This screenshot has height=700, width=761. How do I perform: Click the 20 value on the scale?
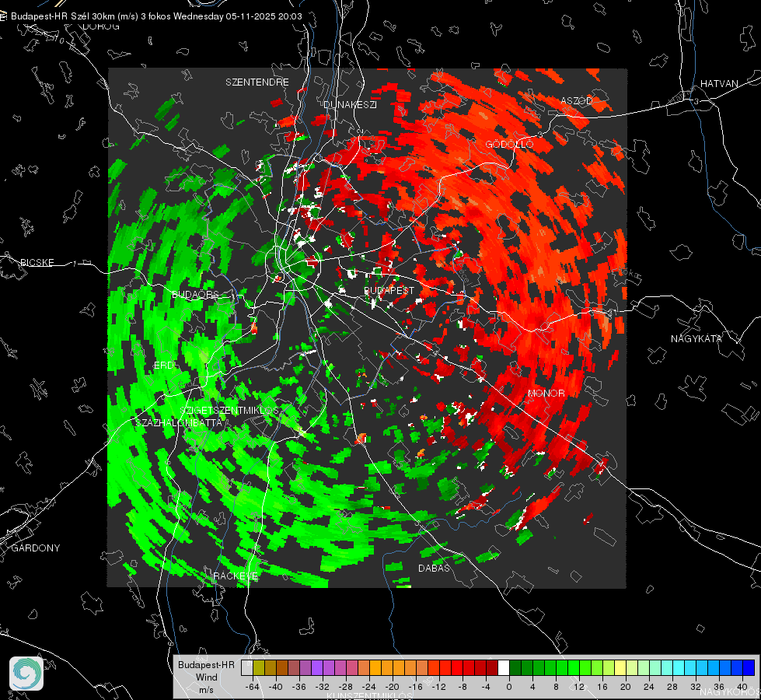click(626, 687)
